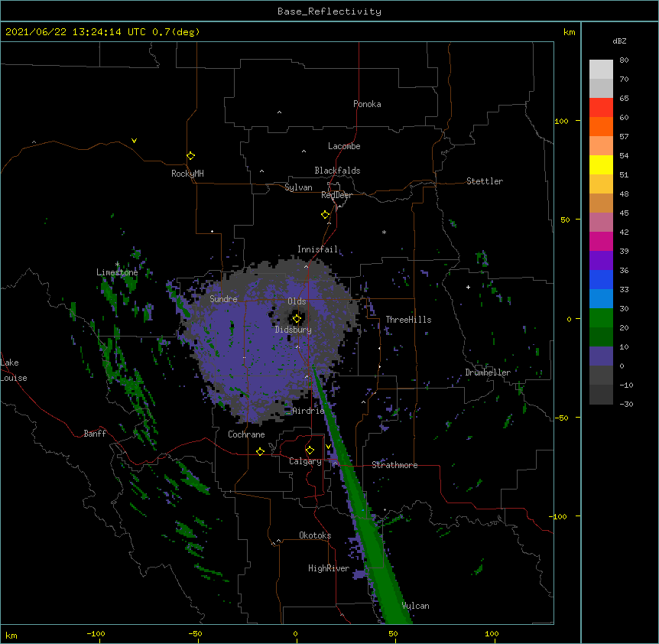Click the right axis 50 tick label
This screenshot has width=659, height=644.
(565, 220)
